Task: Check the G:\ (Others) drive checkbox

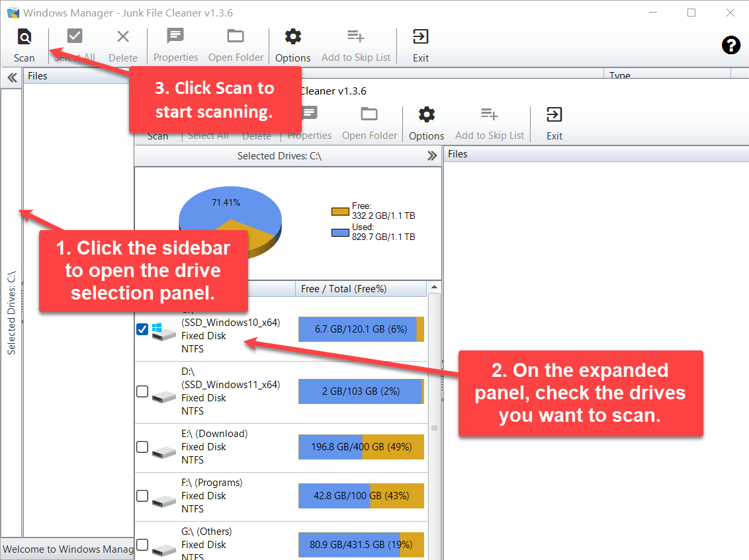Action: tap(142, 545)
